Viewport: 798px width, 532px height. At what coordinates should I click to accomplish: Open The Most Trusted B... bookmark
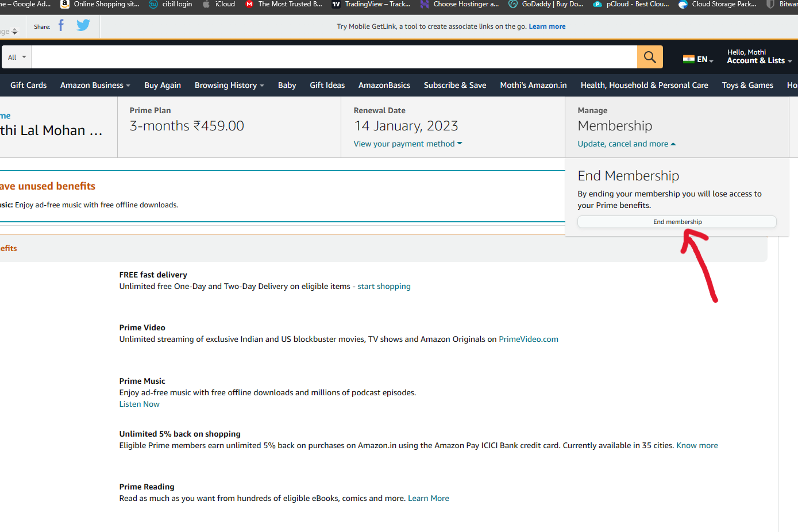[x=284, y=4]
